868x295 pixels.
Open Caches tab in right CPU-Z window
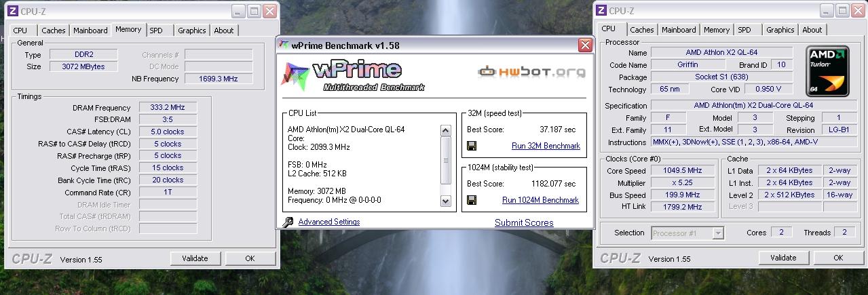[642, 31]
